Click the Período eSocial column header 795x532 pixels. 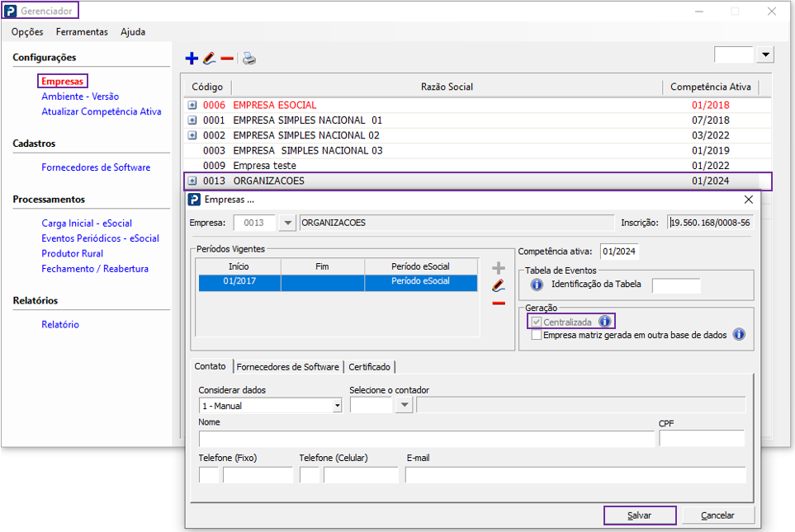point(421,266)
